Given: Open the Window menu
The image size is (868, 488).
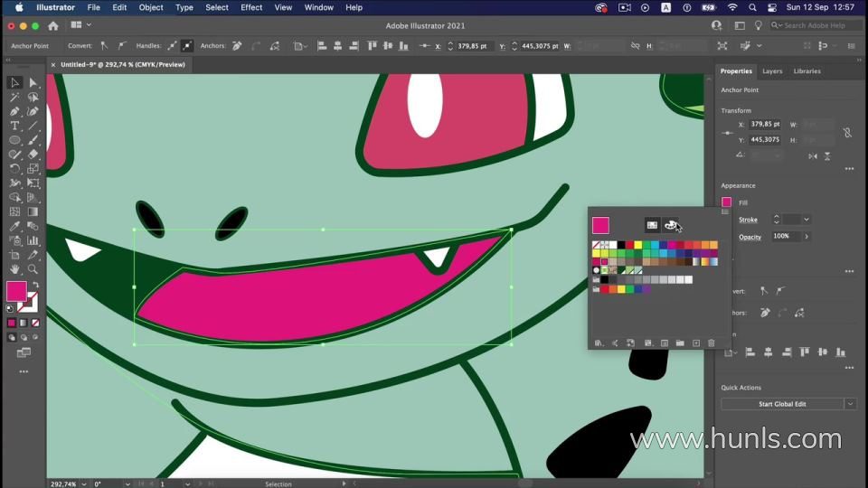Looking at the screenshot, I should pyautogui.click(x=319, y=8).
